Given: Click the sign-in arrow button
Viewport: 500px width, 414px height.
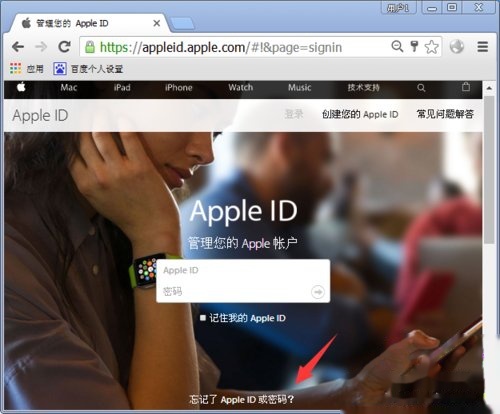Looking at the screenshot, I should 318,292.
